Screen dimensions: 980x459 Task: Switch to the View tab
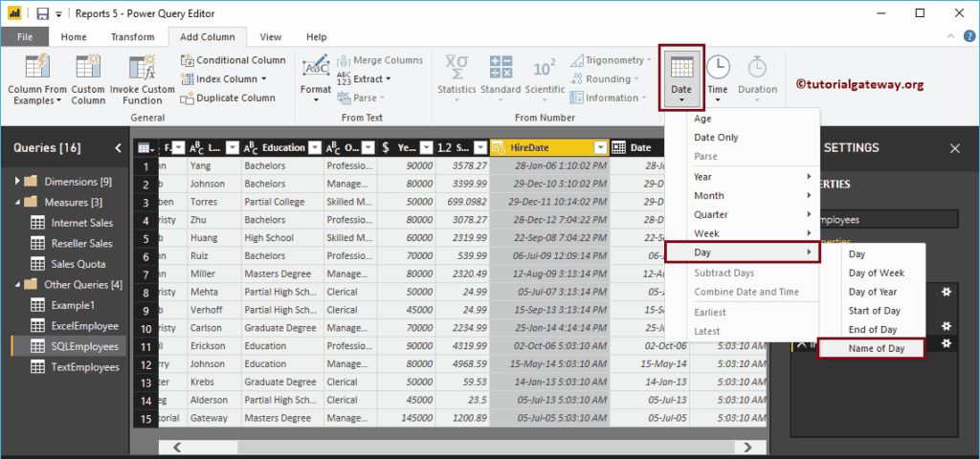pos(271,37)
